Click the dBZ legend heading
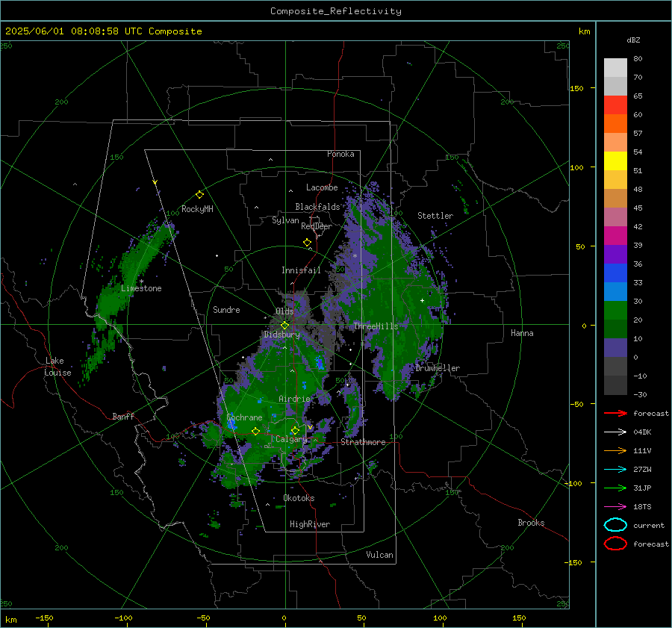The width and height of the screenshot is (672, 628). tap(633, 40)
